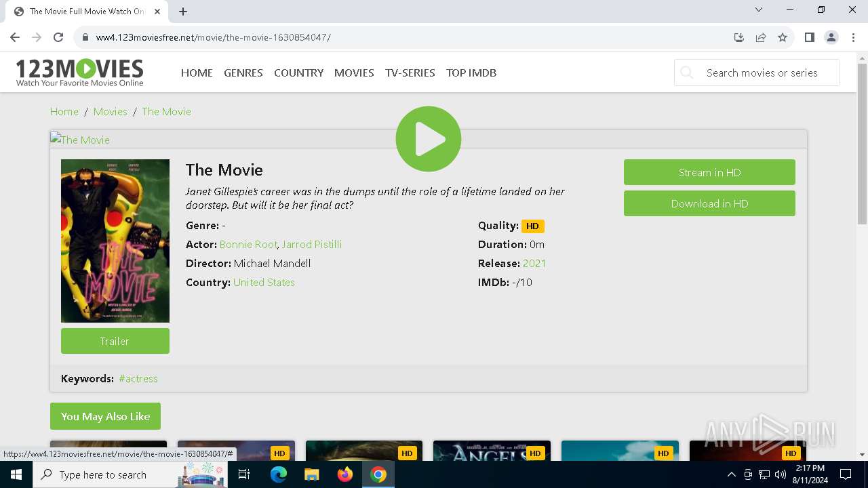The height and width of the screenshot is (488, 868).
Task: Open the GENRES menu
Action: [243, 73]
